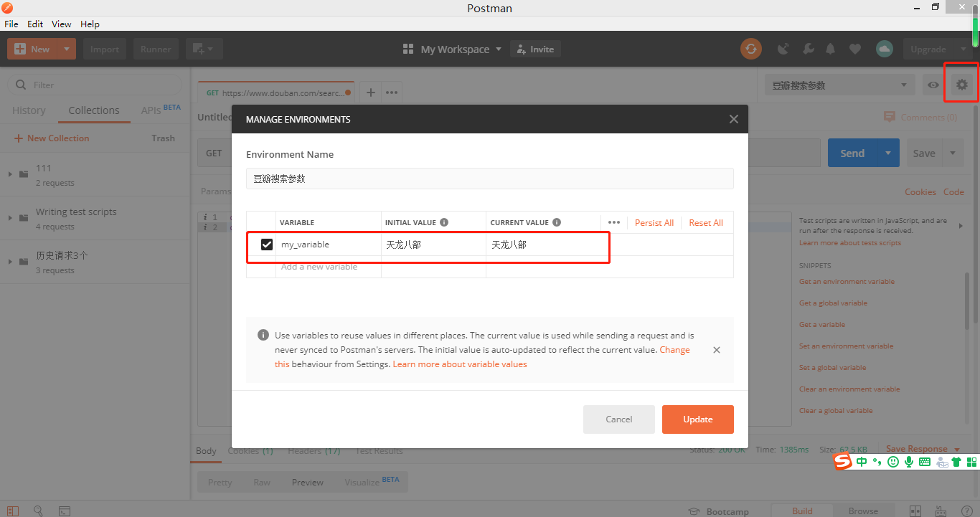
Task: Open Trash in sidebar
Action: [163, 138]
